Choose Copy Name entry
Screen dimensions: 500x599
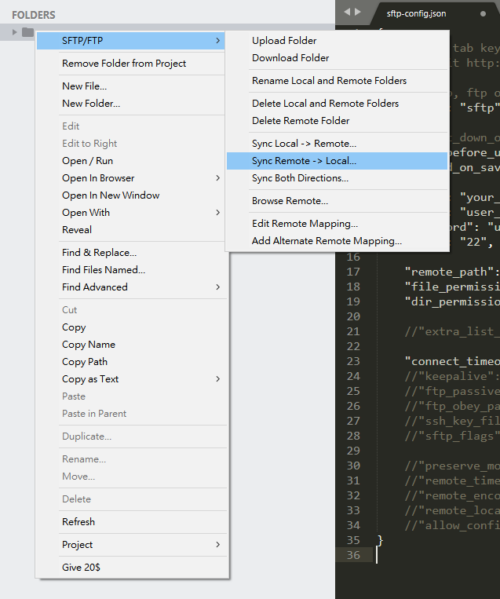click(132, 345)
